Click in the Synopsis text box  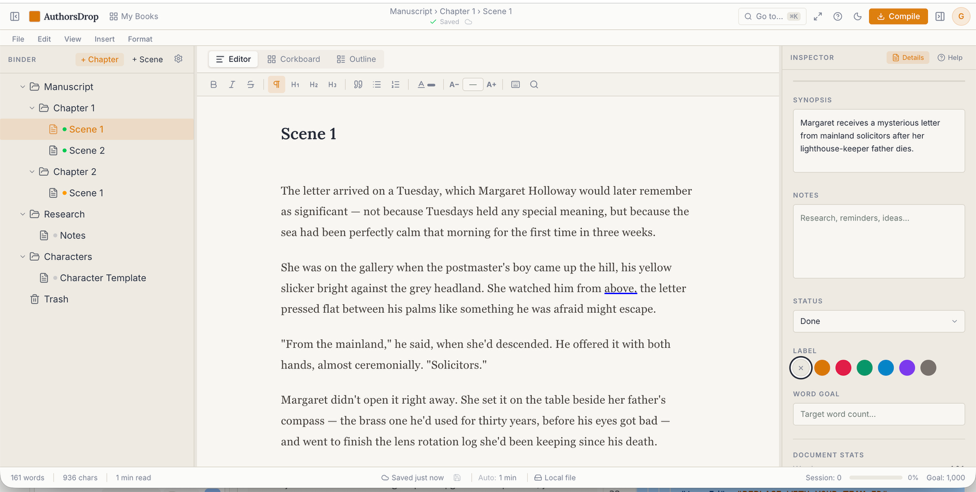click(879, 141)
